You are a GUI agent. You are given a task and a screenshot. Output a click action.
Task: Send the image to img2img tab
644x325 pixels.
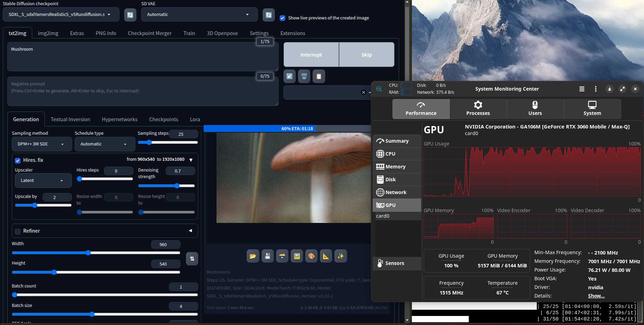(297, 256)
